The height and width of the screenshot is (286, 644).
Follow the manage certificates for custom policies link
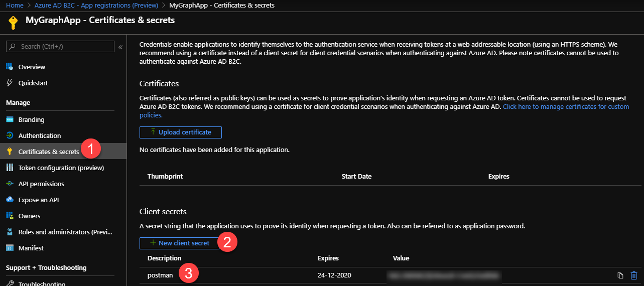pos(566,107)
